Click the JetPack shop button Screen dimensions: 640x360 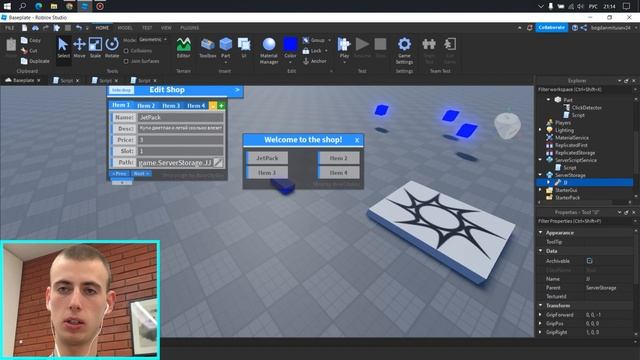click(x=267, y=158)
